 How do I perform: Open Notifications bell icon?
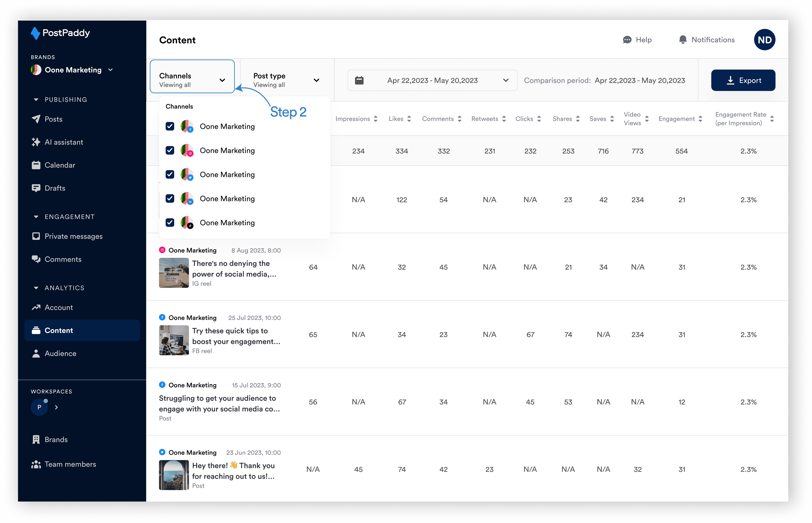click(x=683, y=40)
